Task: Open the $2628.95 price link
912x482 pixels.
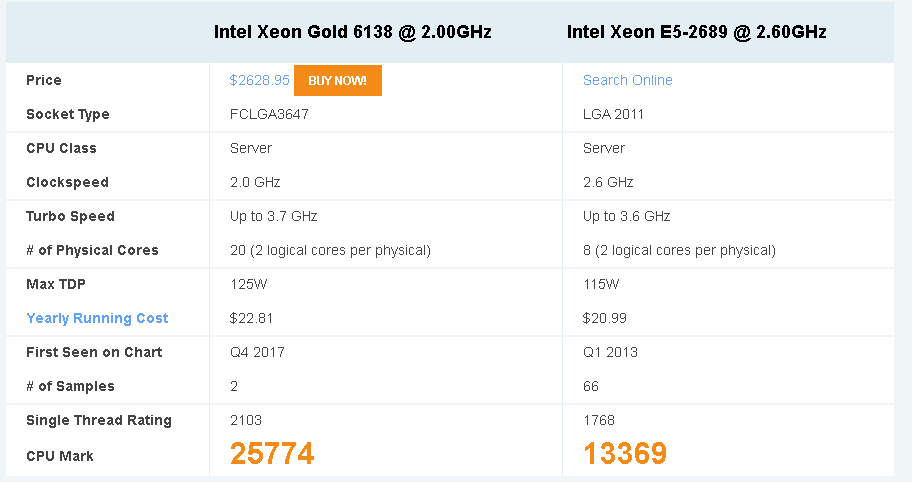Action: tap(259, 80)
